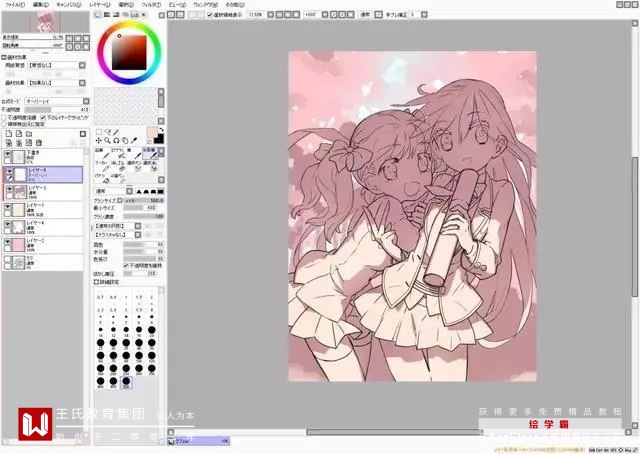Screen dimensions: 640x454
Task: Pick the マーカー marker tool
Action: (102, 166)
